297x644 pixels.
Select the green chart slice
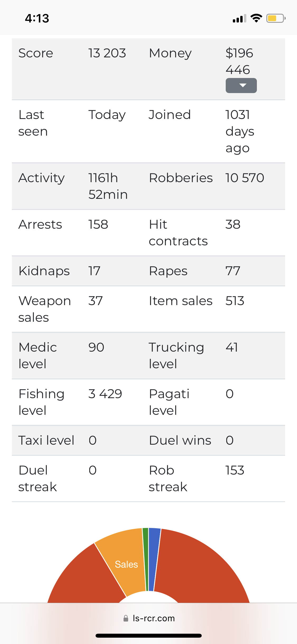[x=145, y=559]
